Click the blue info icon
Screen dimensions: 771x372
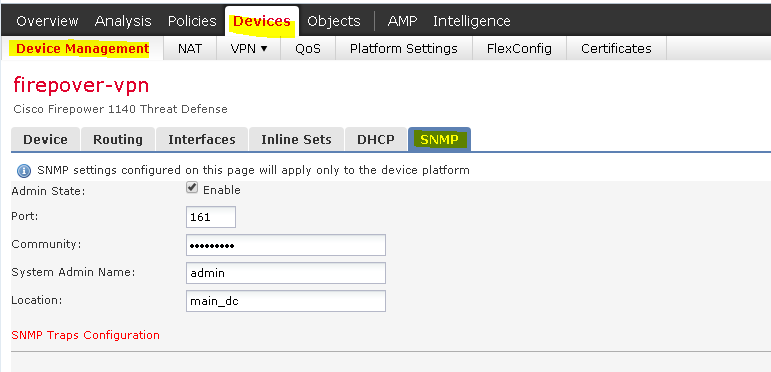24,171
